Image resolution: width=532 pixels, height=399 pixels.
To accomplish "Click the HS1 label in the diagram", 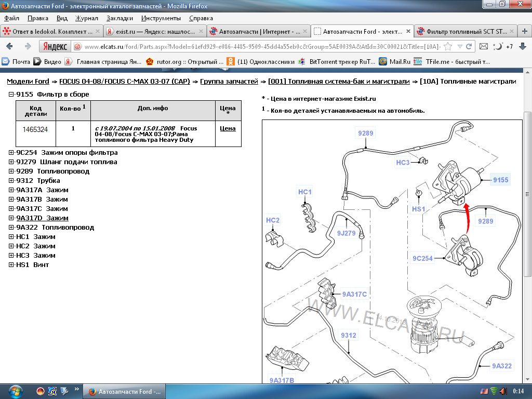I will (418, 209).
